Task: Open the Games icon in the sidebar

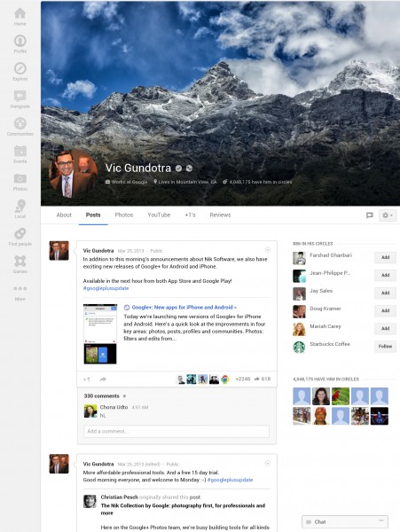Action: pos(20,261)
